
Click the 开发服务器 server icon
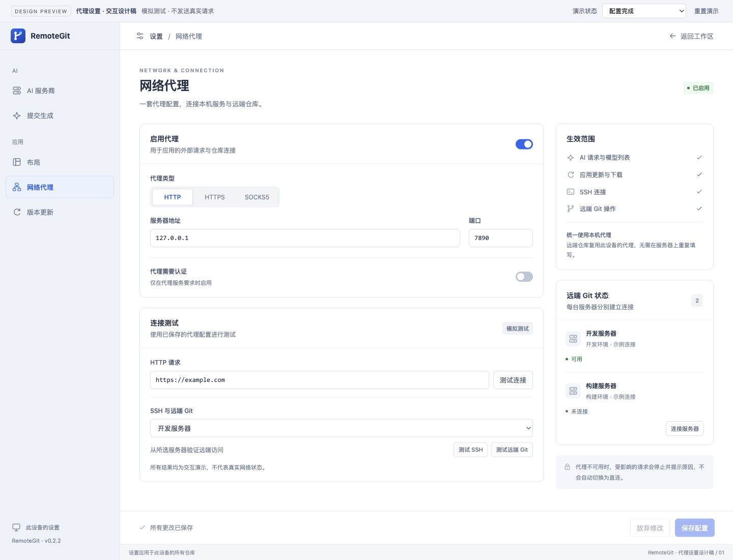click(573, 339)
